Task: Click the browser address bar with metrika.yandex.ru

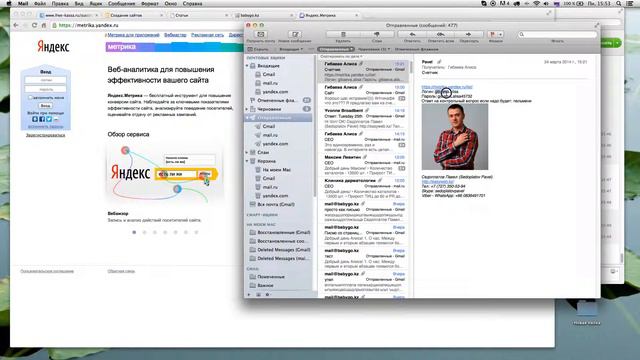Action: [147, 25]
